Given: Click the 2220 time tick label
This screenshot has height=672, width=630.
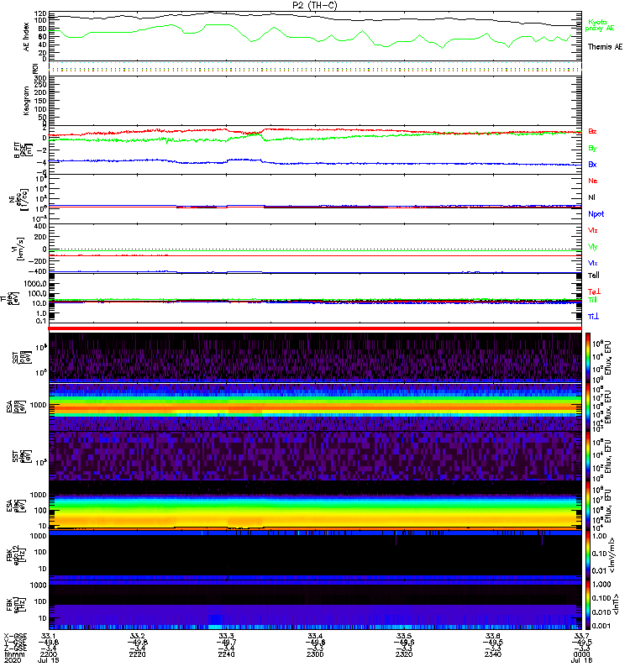Looking at the screenshot, I should point(137,654).
